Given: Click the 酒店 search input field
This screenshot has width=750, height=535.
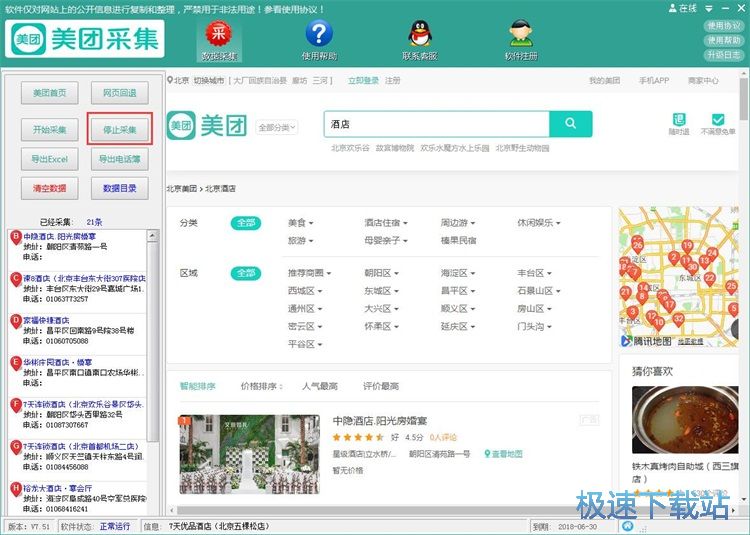Looking at the screenshot, I should (x=437, y=124).
